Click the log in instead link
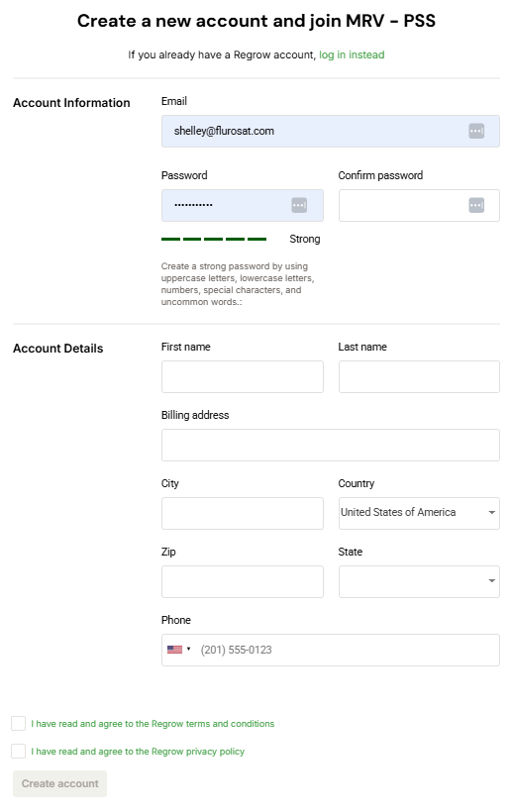Viewport: 512px width, 812px height. pyautogui.click(x=352, y=54)
